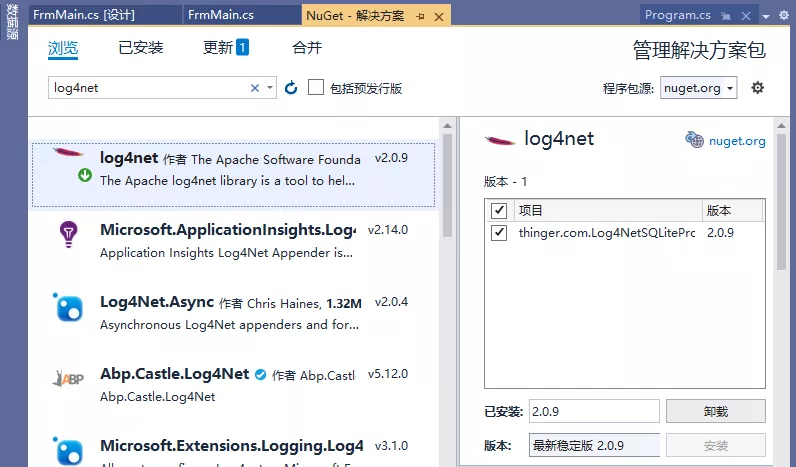
Task: Open the search history dropdown arrow
Action: [270, 88]
